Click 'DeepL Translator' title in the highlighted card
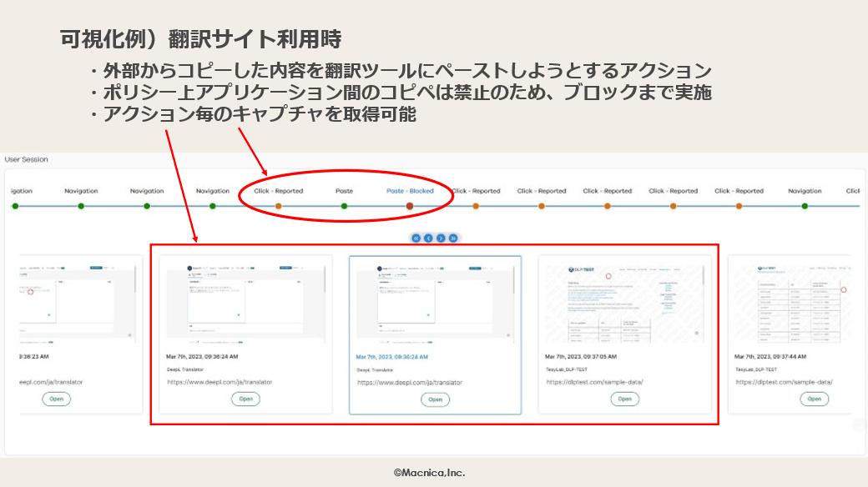The image size is (868, 487). click(375, 369)
